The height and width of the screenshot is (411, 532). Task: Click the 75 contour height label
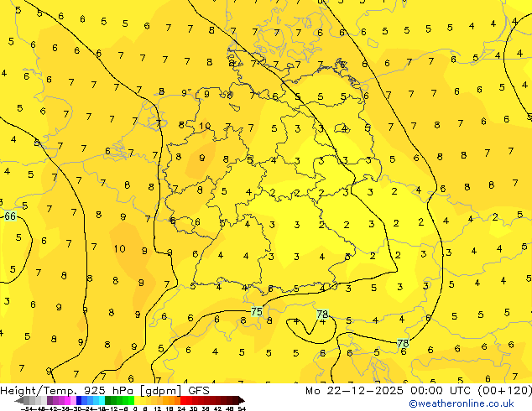257,311
